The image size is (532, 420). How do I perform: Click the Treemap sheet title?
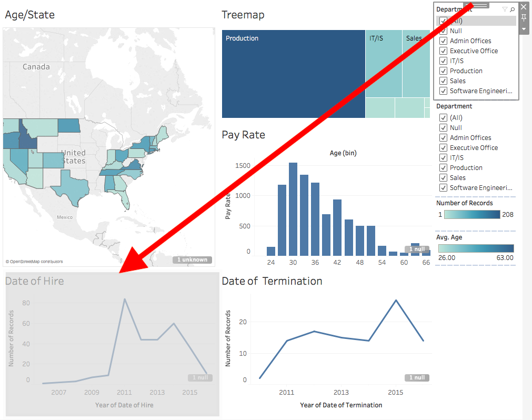[x=243, y=15]
